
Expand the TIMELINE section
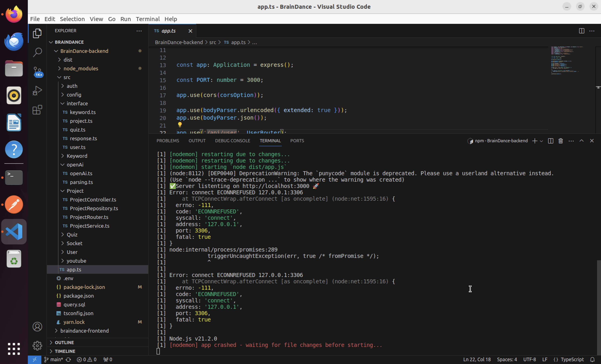click(65, 351)
